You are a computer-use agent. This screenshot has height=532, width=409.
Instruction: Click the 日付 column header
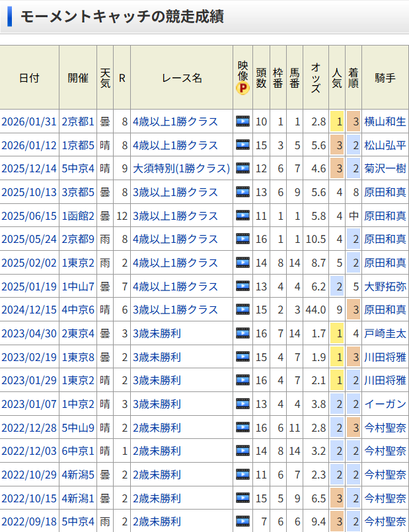[29, 78]
